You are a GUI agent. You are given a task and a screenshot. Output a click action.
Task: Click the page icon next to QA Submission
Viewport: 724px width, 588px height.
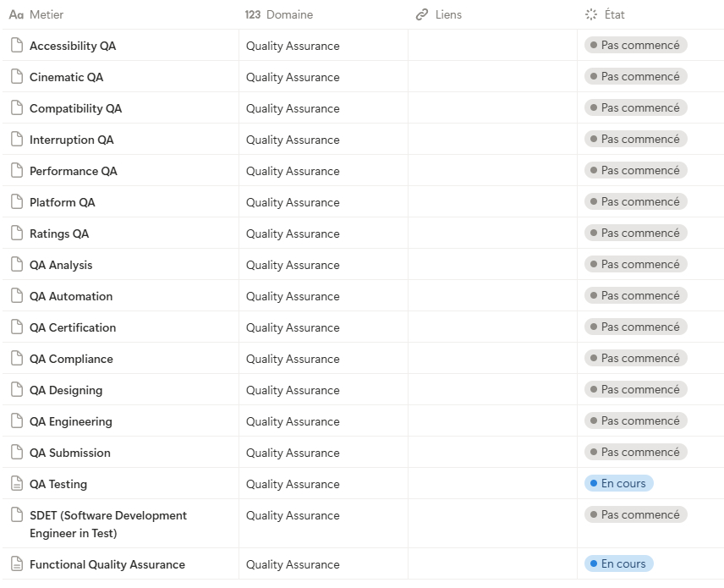coord(16,453)
